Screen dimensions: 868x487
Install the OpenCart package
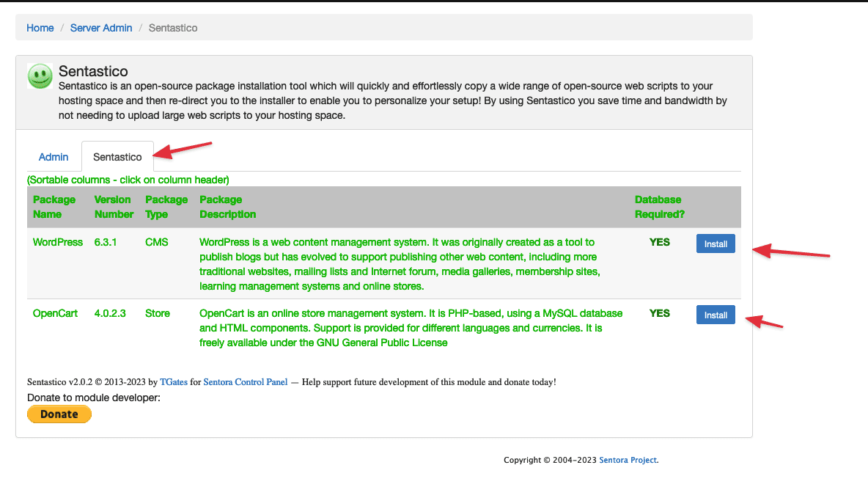pyautogui.click(x=716, y=315)
